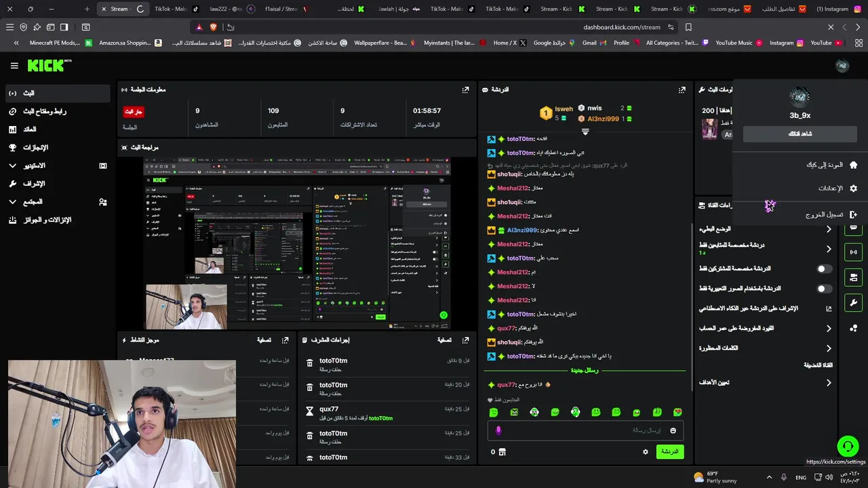
Task: Click the broadcast signal icon in right toolbar
Action: pos(854,252)
